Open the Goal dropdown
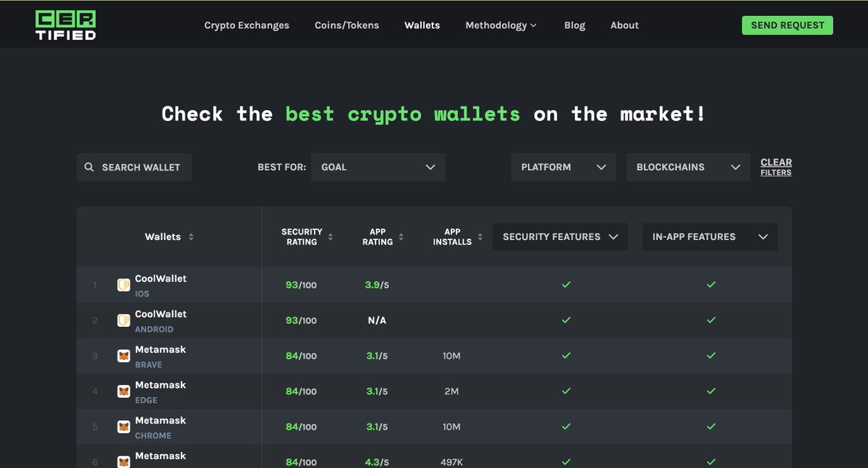 (x=378, y=167)
